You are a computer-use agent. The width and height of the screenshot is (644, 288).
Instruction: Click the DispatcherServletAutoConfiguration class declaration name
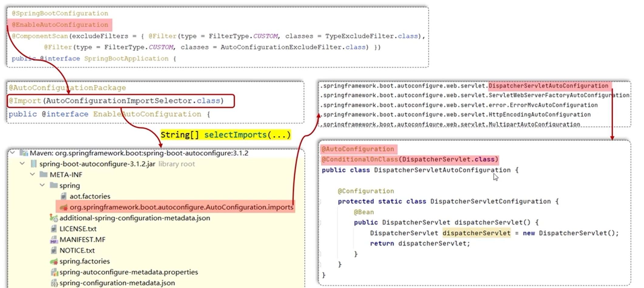point(442,170)
